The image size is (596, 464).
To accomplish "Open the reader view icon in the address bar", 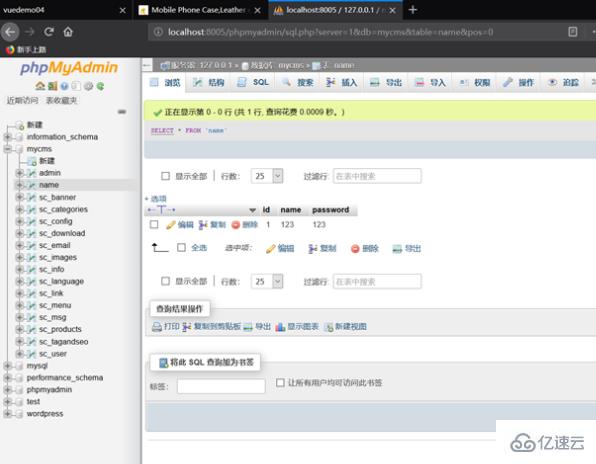I will click(x=572, y=32).
